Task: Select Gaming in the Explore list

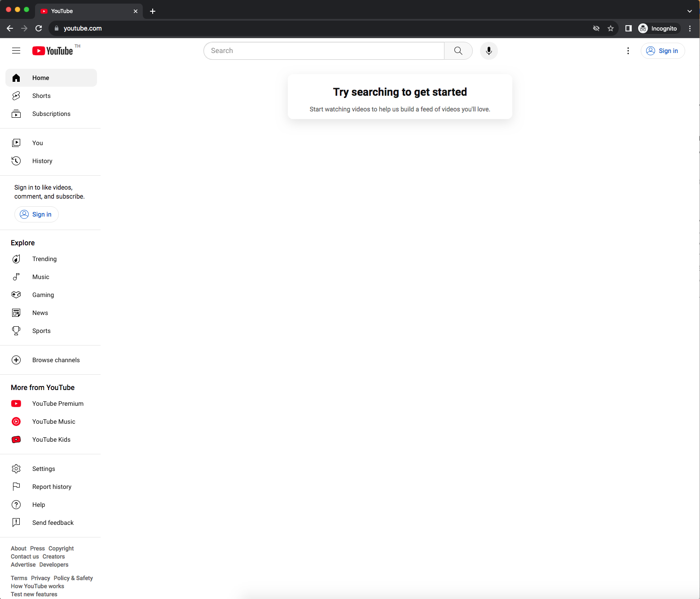Action: 43,295
